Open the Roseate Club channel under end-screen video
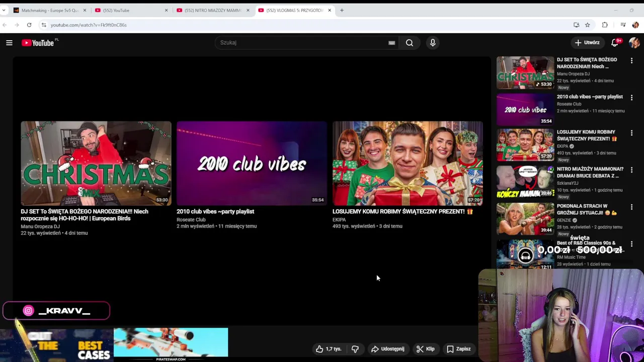 [x=191, y=220]
